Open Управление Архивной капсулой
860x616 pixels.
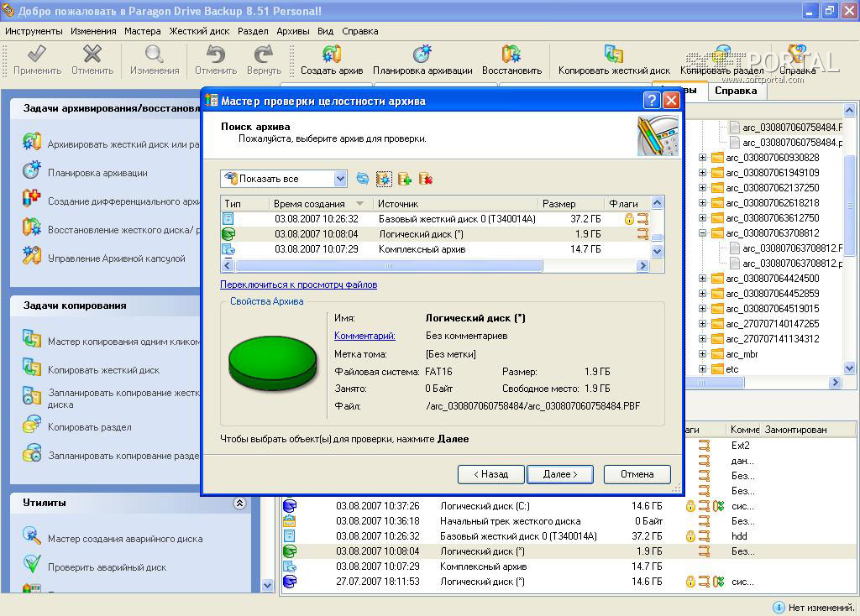point(104,258)
